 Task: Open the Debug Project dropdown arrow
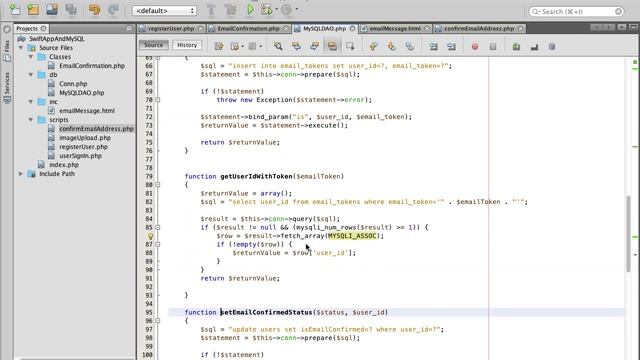[276, 9]
